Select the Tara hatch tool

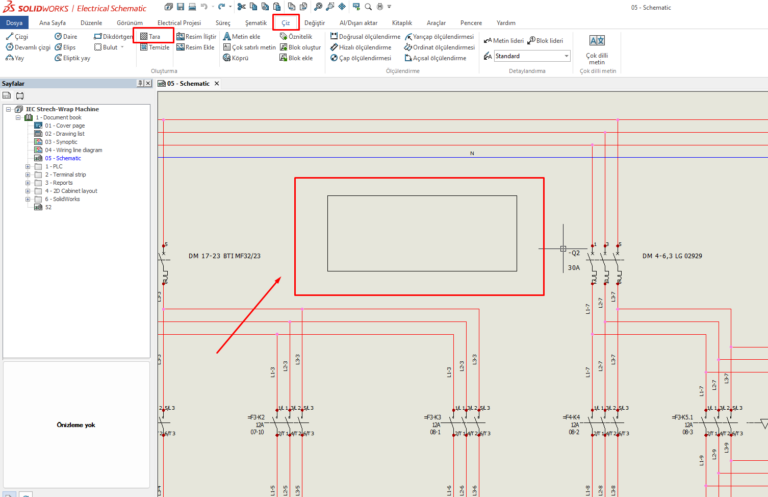(151, 36)
